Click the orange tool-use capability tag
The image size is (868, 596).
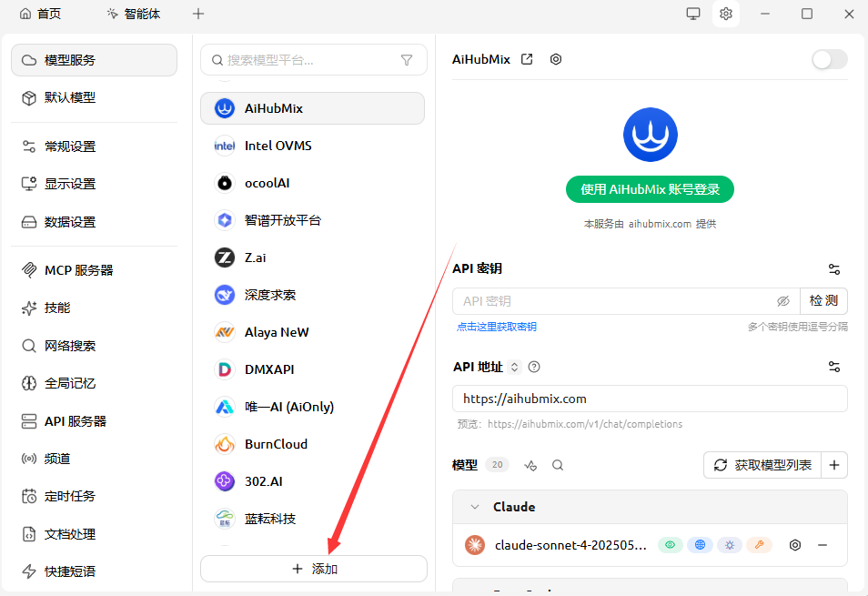tap(759, 545)
